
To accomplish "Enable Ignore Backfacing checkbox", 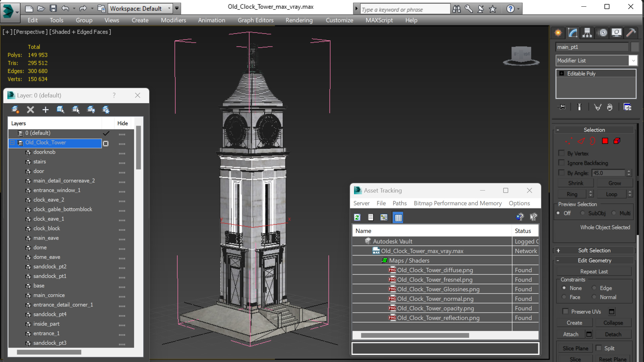I will pyautogui.click(x=561, y=163).
